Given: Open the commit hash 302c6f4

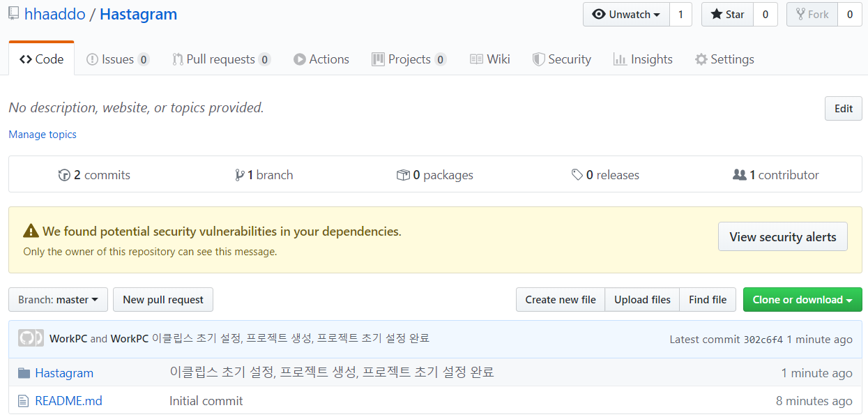Looking at the screenshot, I should pyautogui.click(x=763, y=340).
